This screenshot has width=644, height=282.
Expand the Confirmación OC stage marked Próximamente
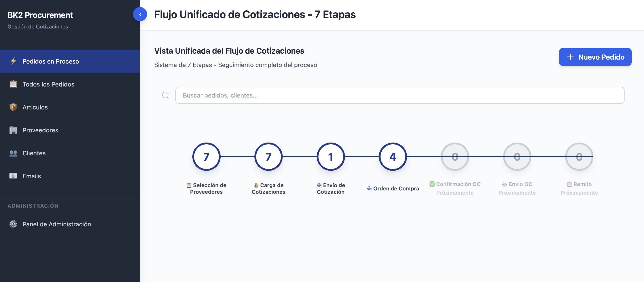pyautogui.click(x=455, y=157)
